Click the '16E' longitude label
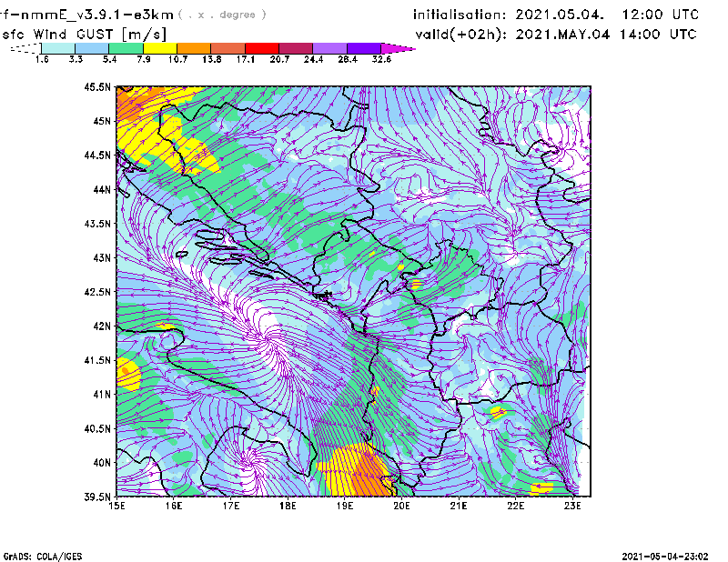 [x=174, y=506]
